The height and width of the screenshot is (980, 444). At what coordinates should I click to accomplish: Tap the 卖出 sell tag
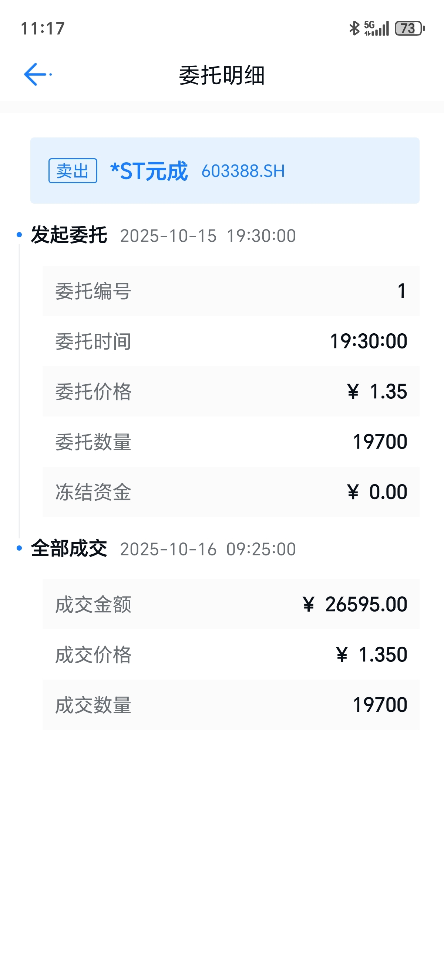click(x=73, y=171)
